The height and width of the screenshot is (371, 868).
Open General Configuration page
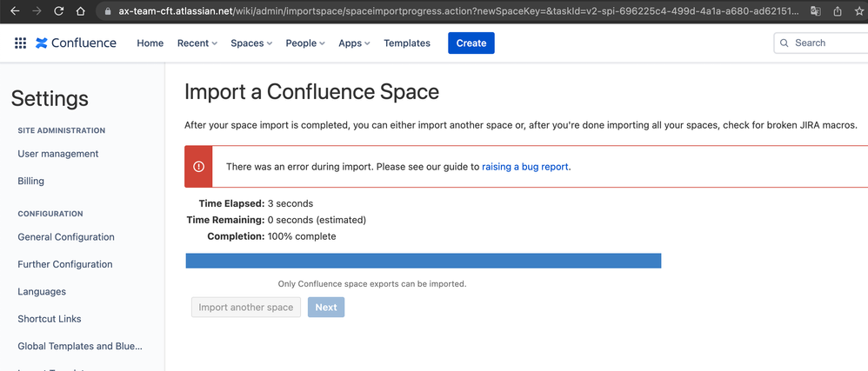pyautogui.click(x=66, y=236)
